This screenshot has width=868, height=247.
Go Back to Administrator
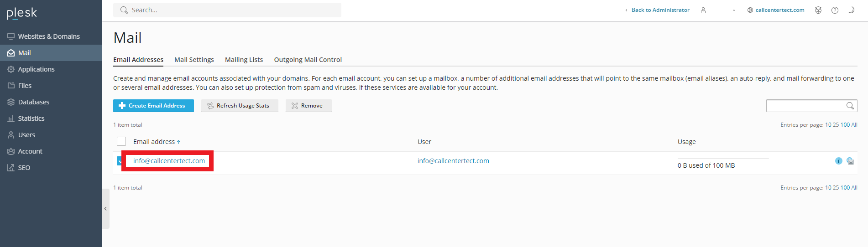coord(660,10)
